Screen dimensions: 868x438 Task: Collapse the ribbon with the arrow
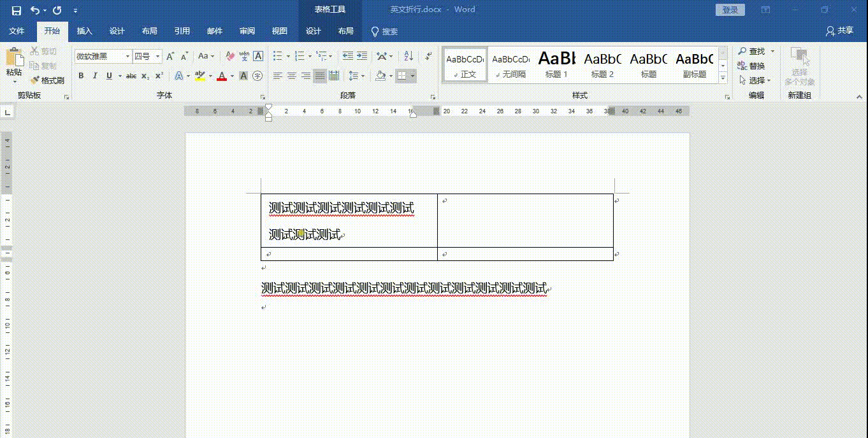coord(860,97)
